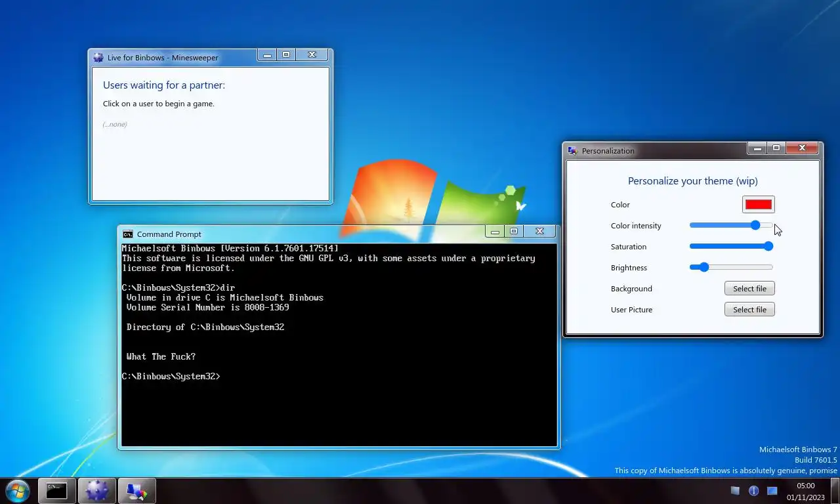Click the "(...none)" user list entry
The height and width of the screenshot is (504, 840).
coord(115,124)
